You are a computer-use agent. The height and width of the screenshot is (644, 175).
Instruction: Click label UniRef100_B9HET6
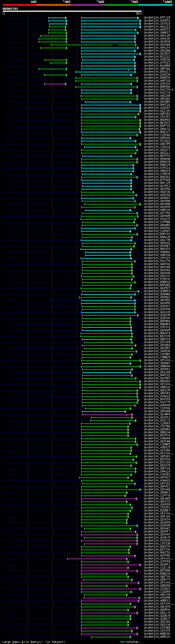157,78
